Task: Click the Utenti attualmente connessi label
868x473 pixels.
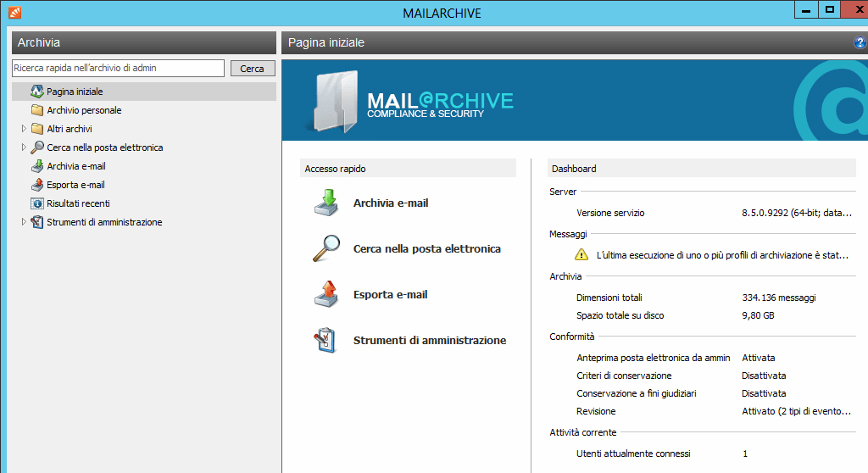Action: (633, 454)
